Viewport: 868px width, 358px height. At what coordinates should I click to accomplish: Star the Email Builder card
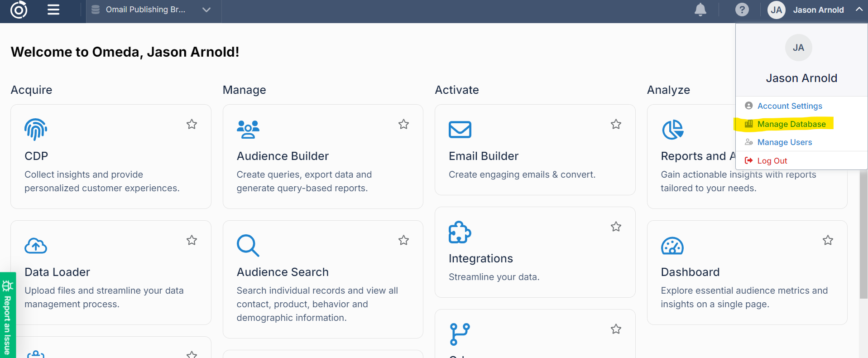(616, 124)
